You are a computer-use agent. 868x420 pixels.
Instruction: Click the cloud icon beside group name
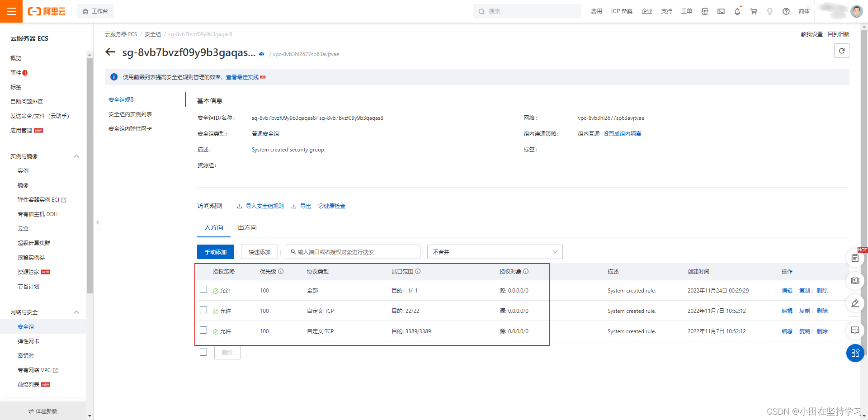(261, 54)
